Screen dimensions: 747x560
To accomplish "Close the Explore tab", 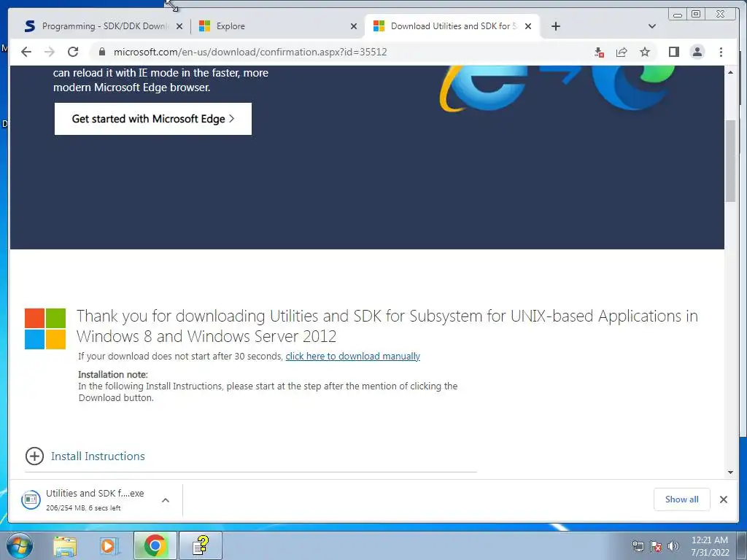I will [354, 26].
